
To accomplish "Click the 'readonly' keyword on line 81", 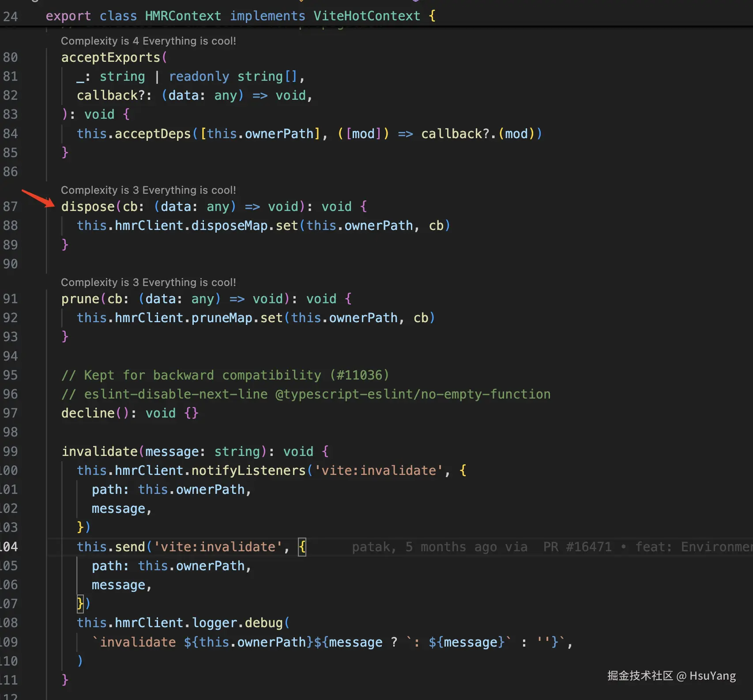I will coord(199,76).
